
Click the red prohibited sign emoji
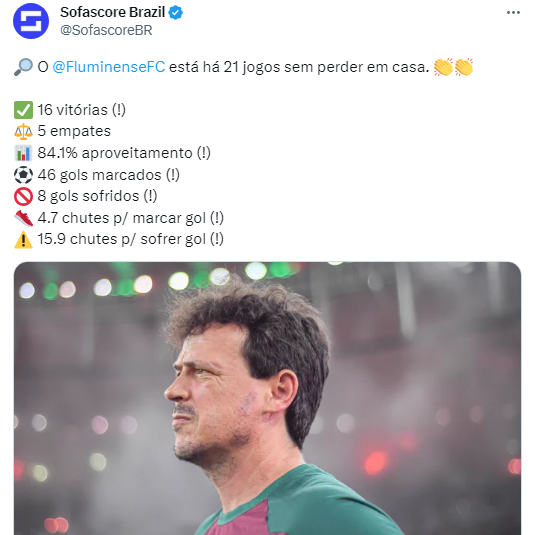coord(23,196)
